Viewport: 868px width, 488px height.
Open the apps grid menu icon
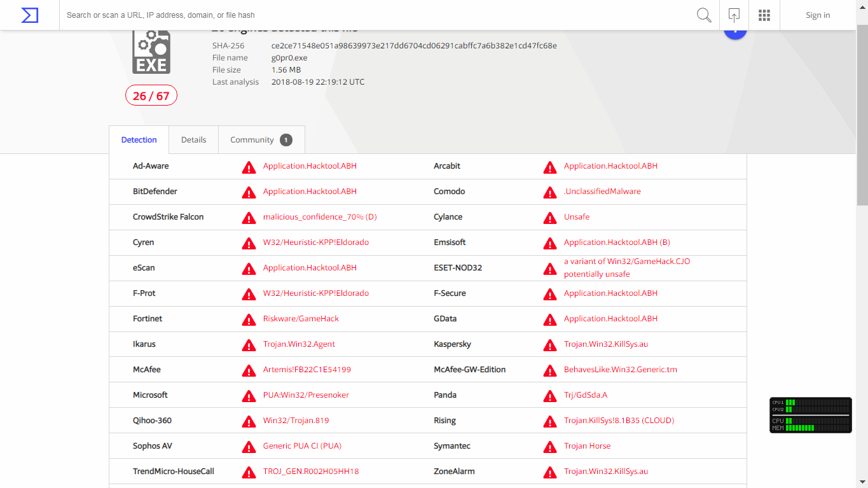click(764, 15)
